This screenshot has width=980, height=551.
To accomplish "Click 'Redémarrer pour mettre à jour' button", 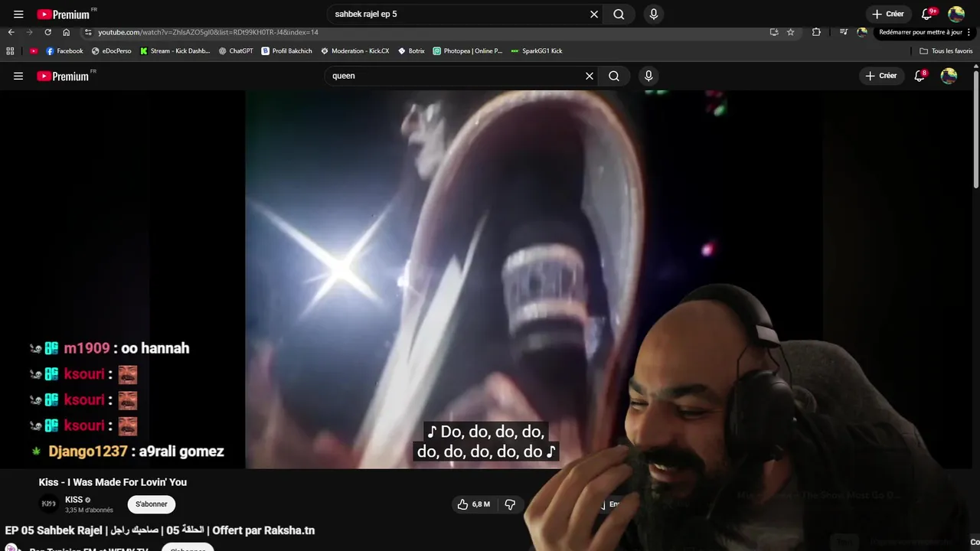I will click(x=920, y=32).
